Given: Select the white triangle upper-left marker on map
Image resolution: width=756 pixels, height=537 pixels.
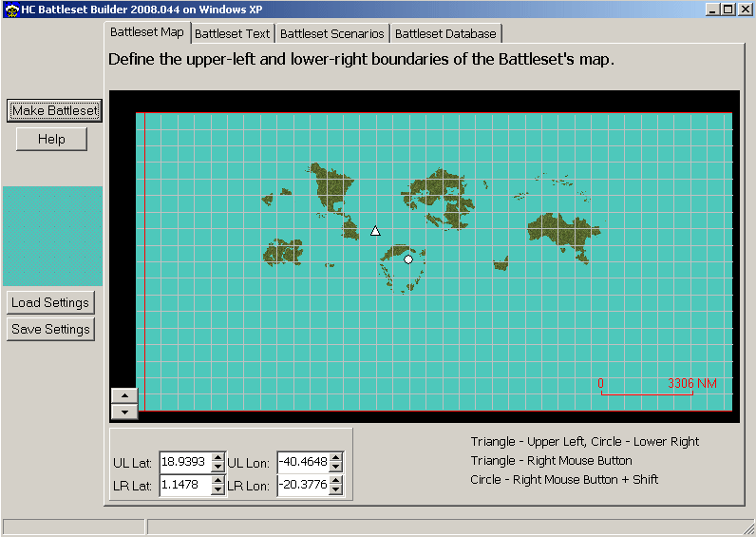Looking at the screenshot, I should tap(375, 231).
